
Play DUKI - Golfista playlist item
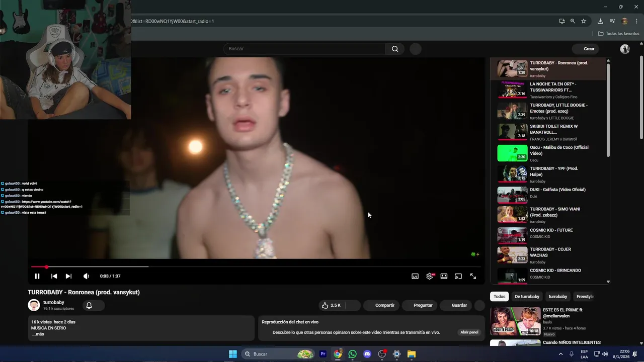pos(548,195)
